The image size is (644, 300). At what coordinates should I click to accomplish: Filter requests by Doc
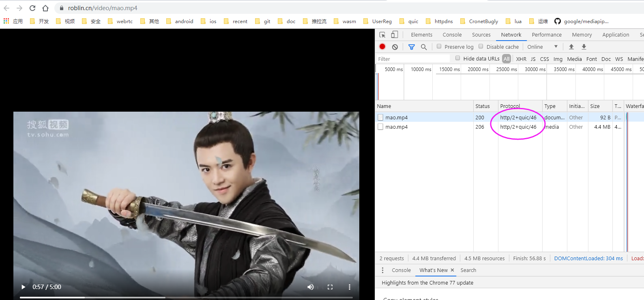pyautogui.click(x=606, y=59)
